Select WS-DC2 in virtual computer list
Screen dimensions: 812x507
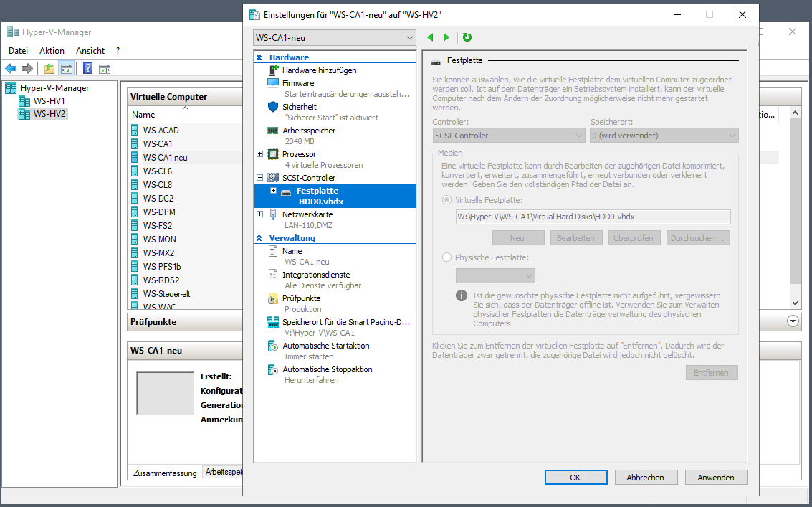pos(158,199)
